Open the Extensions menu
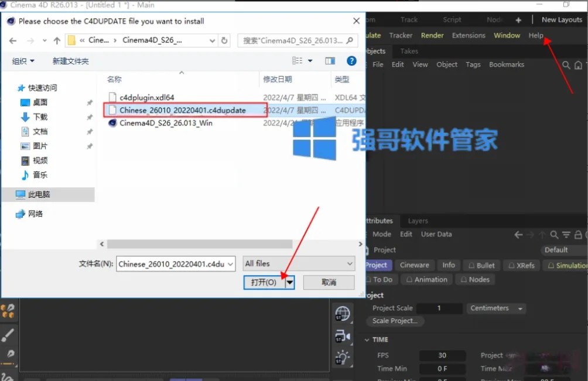The height and width of the screenshot is (381, 588). click(x=469, y=35)
